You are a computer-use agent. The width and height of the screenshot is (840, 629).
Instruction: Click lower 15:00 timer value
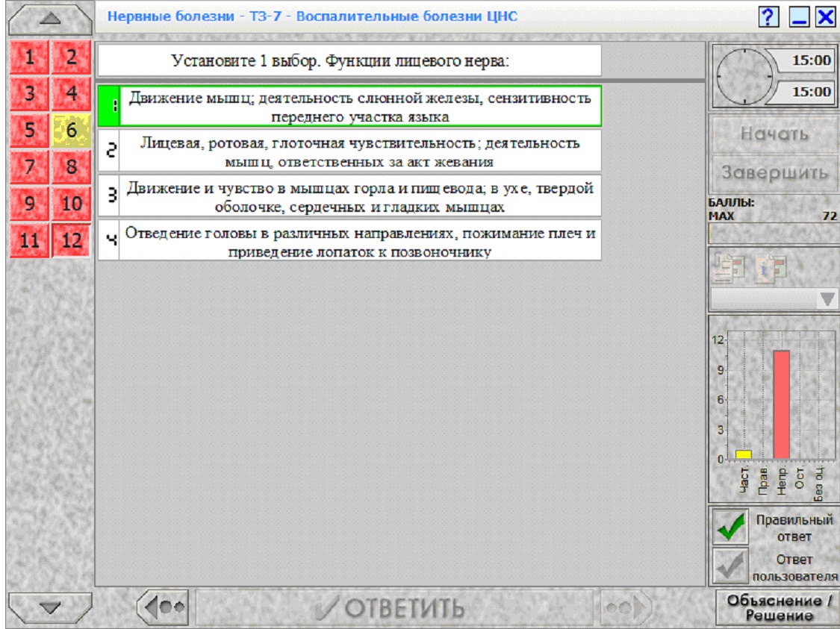coord(811,92)
